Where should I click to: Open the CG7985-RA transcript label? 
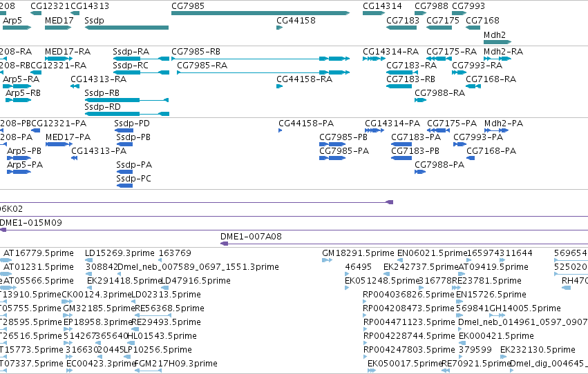202,65
